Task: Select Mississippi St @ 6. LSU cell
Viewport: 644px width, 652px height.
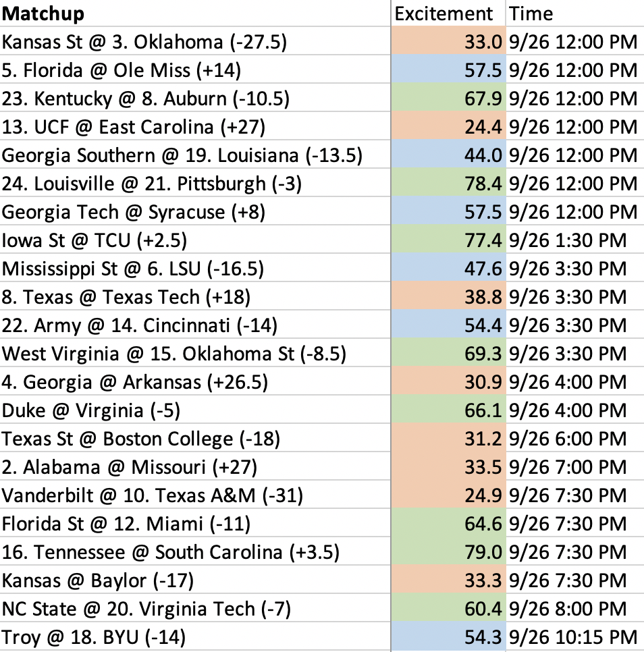Action: click(x=195, y=268)
